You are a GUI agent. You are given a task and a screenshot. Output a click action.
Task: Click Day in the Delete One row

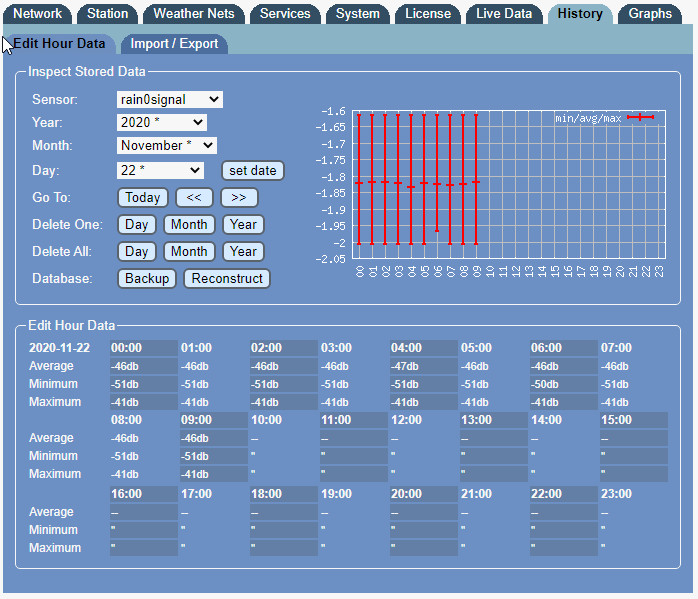pyautogui.click(x=137, y=225)
